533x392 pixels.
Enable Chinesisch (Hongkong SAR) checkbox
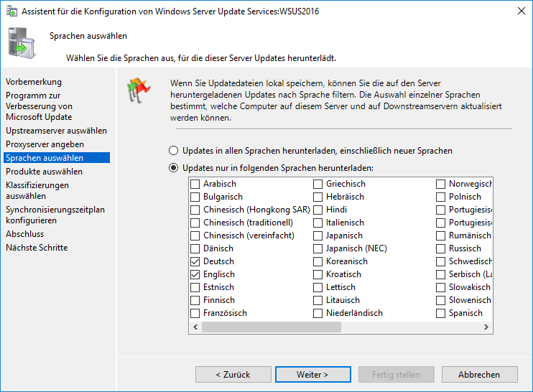click(195, 210)
